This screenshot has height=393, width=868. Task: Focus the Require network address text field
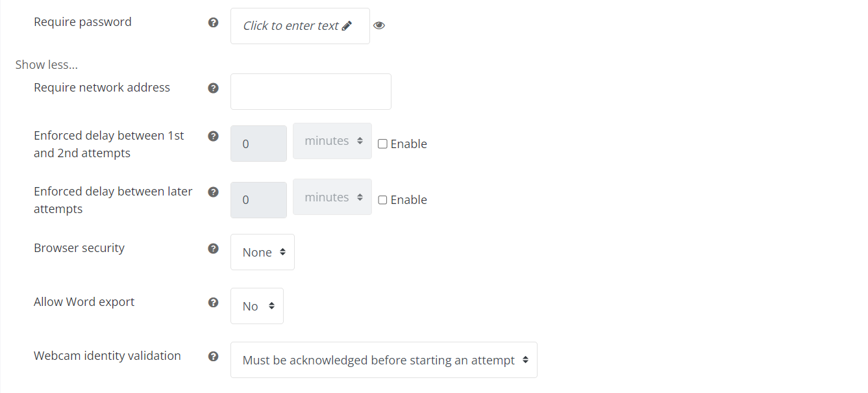coord(311,92)
